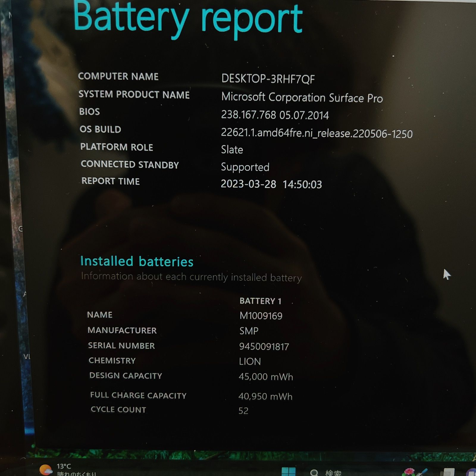Select full charge capacity 40,950 mWh

[265, 396]
